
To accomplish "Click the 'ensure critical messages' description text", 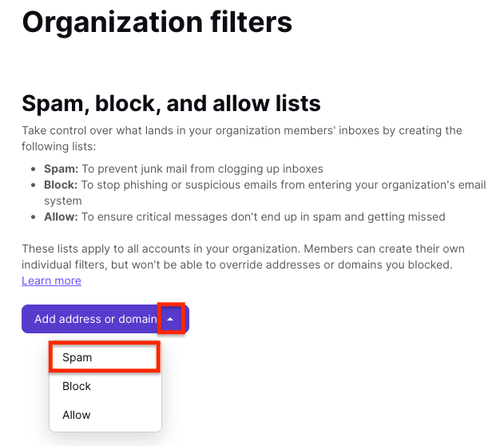I will click(264, 217).
